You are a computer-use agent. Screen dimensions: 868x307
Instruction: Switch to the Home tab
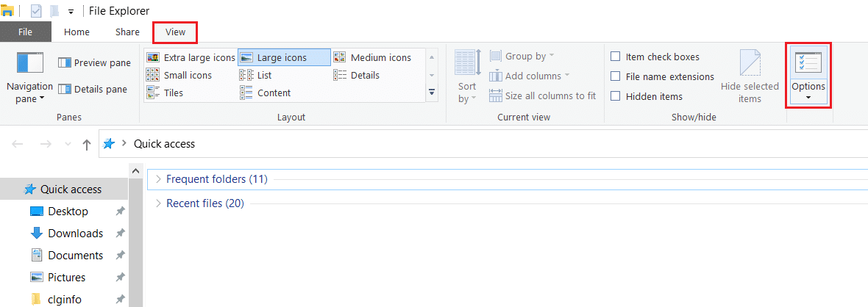(x=77, y=32)
